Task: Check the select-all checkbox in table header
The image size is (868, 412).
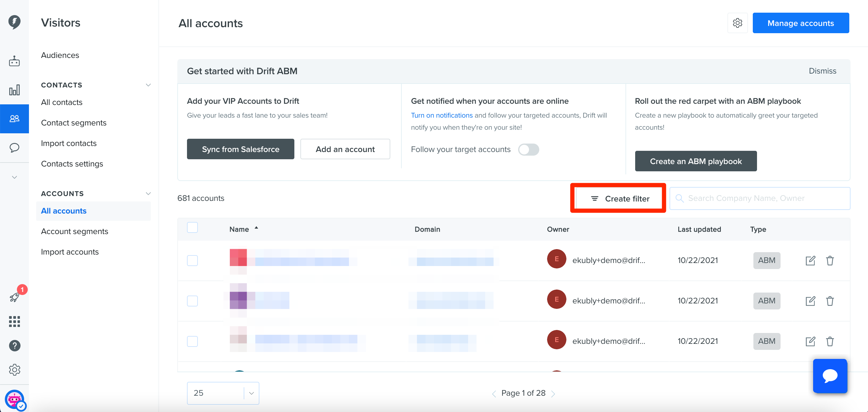Action: tap(192, 228)
